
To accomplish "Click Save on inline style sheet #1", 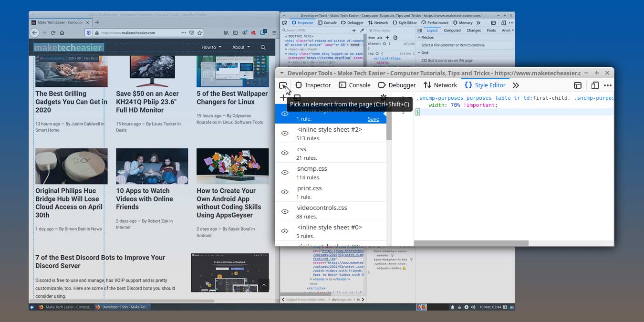I will 374,119.
